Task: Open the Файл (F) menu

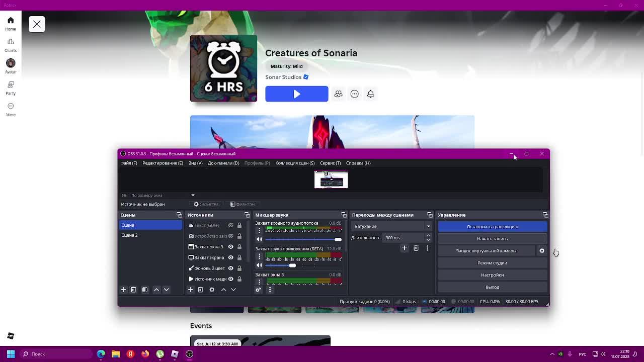Action: pos(129,163)
